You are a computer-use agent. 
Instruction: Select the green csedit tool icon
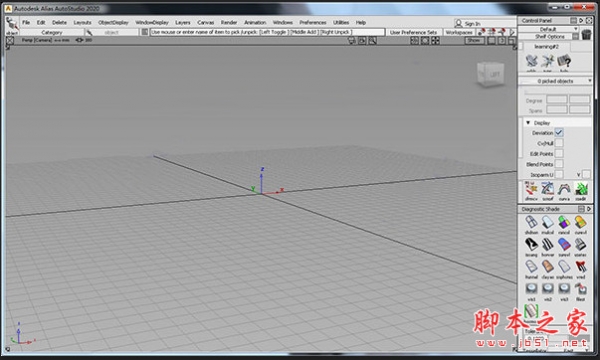tap(581, 189)
